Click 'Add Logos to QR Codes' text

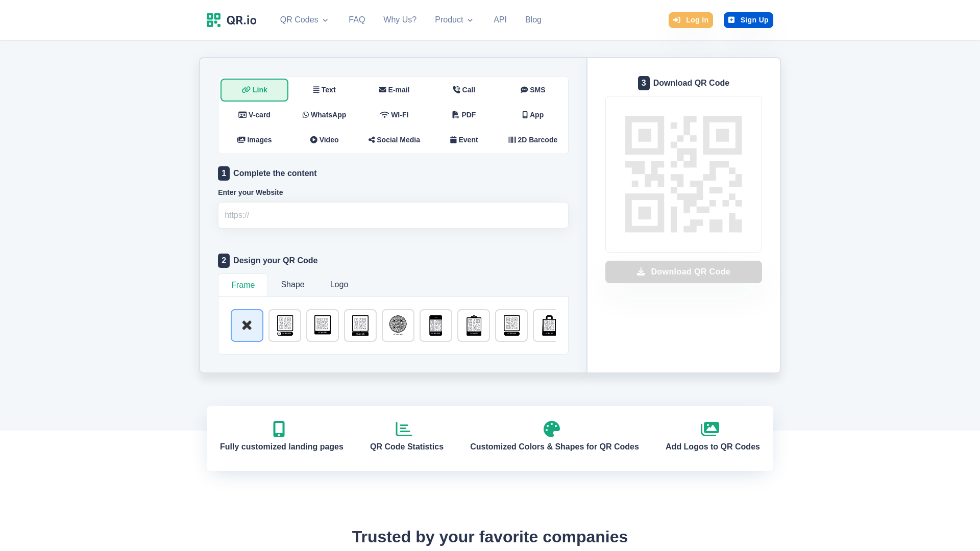click(713, 447)
